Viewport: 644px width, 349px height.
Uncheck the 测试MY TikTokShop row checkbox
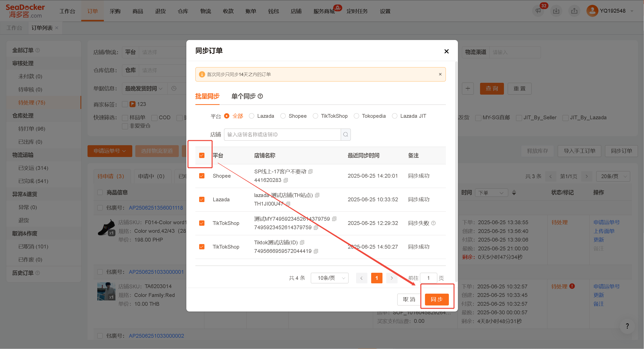(202, 223)
